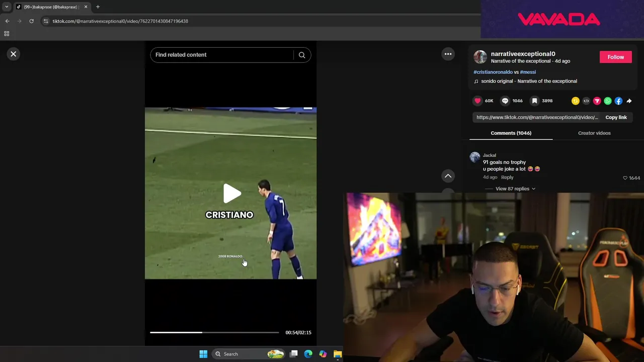The height and width of the screenshot is (362, 644).
Task: Follow narrativeexceptional0
Action: tap(615, 57)
